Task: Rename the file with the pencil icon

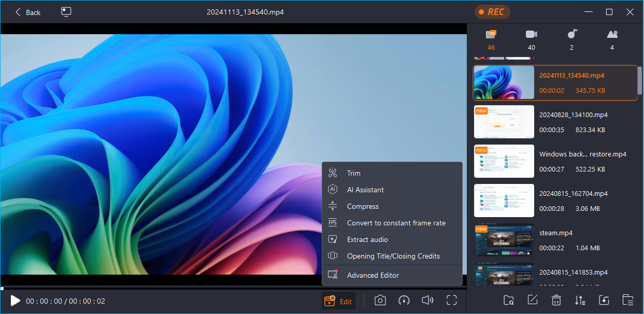Action: point(533,300)
